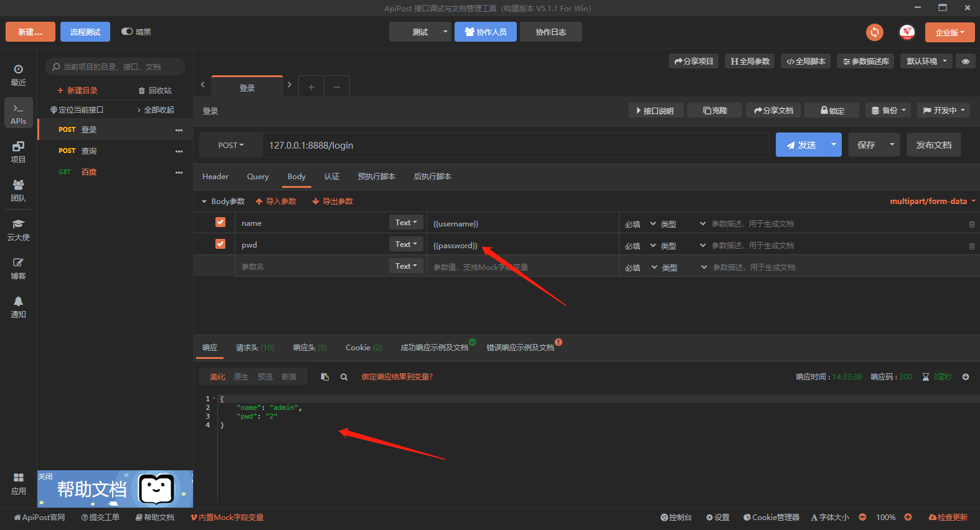This screenshot has width=980, height=530.
Task: Click the 协作人员 collaborators button
Action: [486, 32]
